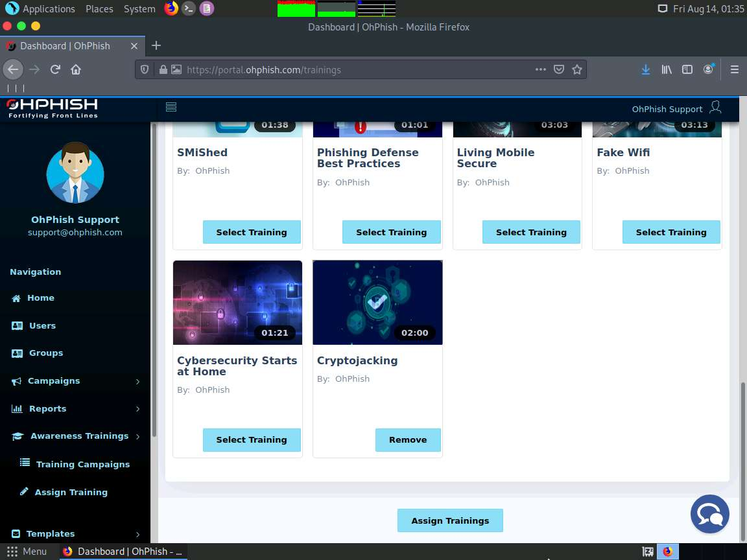
Task: Click the Save to Pocket icon
Action: [x=559, y=69]
